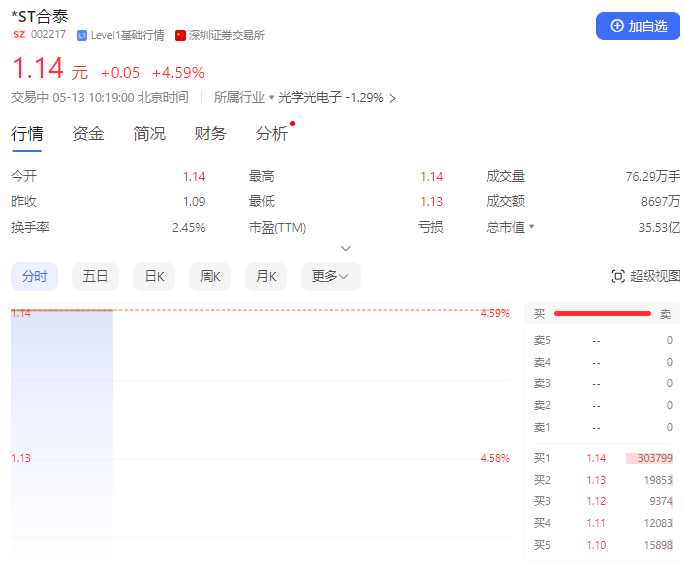The width and height of the screenshot is (684, 568).
Task: Click the Level1 quote L1 icon
Action: tap(82, 35)
